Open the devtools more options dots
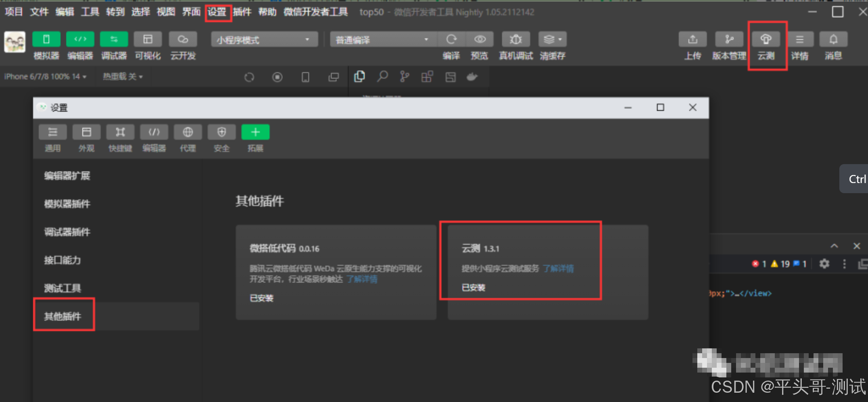This screenshot has width=868, height=402. (845, 264)
